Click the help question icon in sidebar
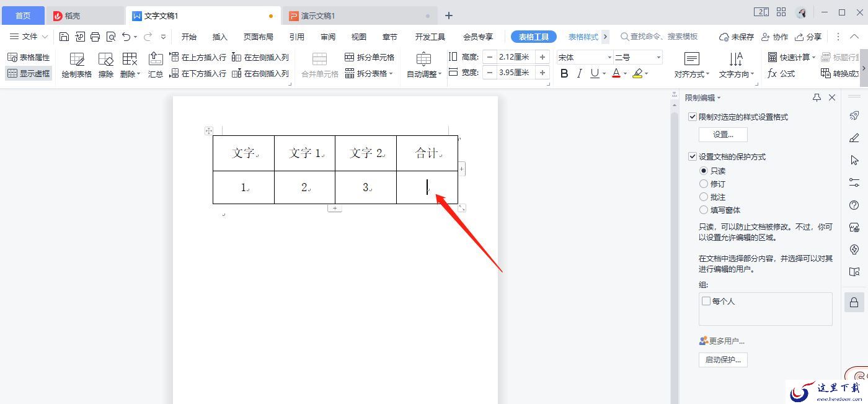Screen dimensions: 868x404 (854, 205)
